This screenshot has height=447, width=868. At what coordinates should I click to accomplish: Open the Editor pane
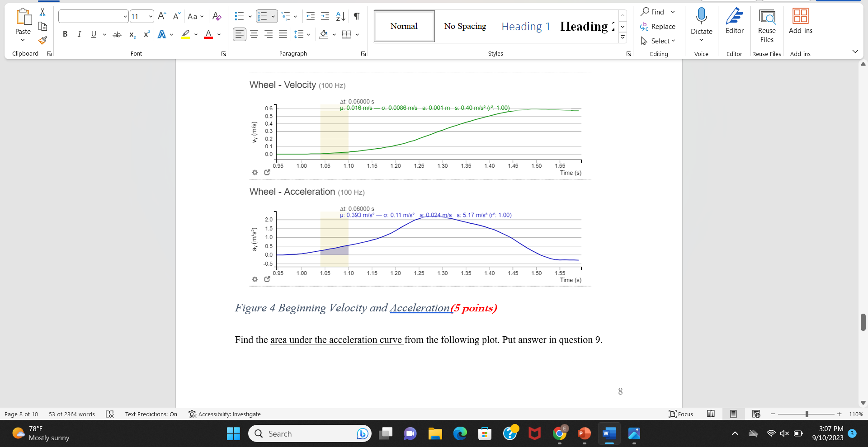click(x=734, y=21)
